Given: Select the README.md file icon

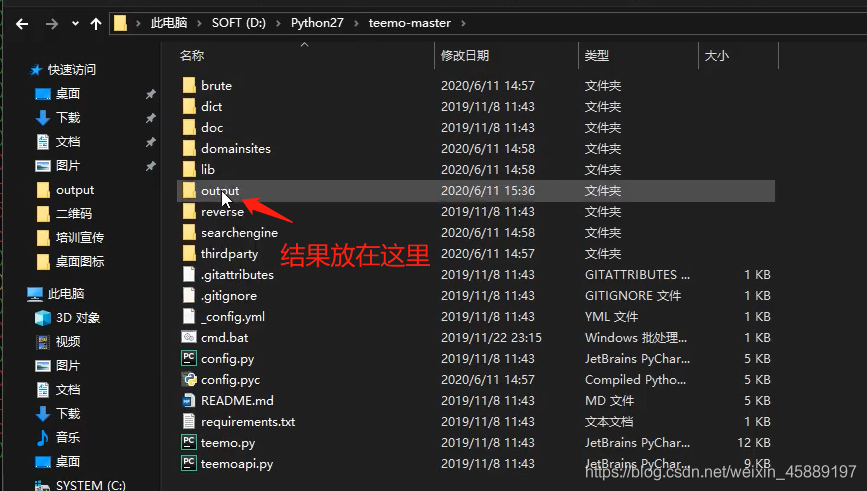Looking at the screenshot, I should pos(189,400).
